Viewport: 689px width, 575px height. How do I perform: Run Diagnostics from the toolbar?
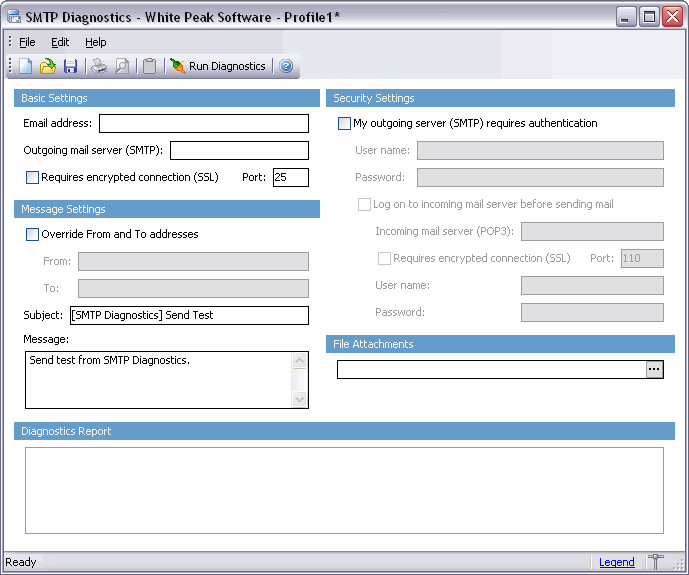[x=218, y=66]
